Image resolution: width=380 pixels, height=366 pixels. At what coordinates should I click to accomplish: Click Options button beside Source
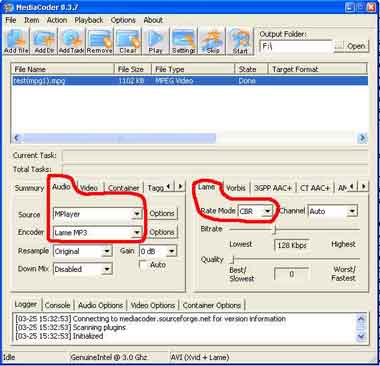click(162, 213)
